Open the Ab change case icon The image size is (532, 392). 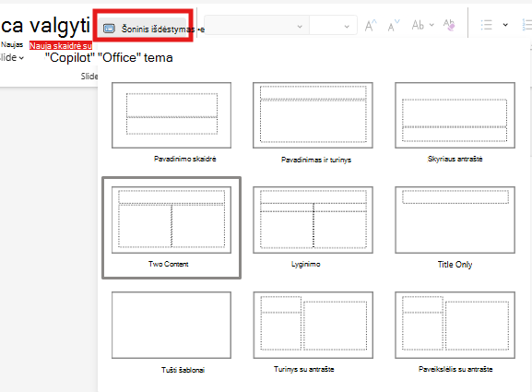422,25
